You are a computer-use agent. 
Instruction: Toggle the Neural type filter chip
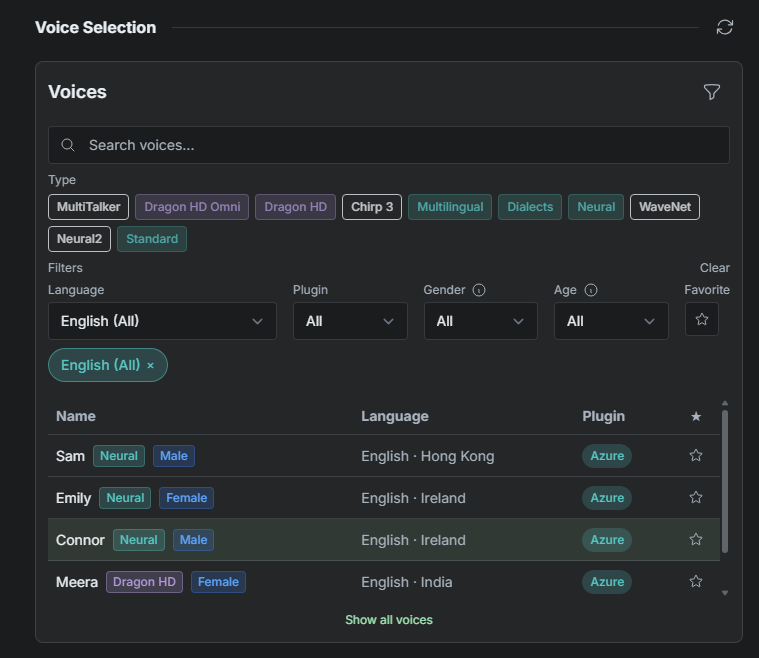[x=596, y=207]
